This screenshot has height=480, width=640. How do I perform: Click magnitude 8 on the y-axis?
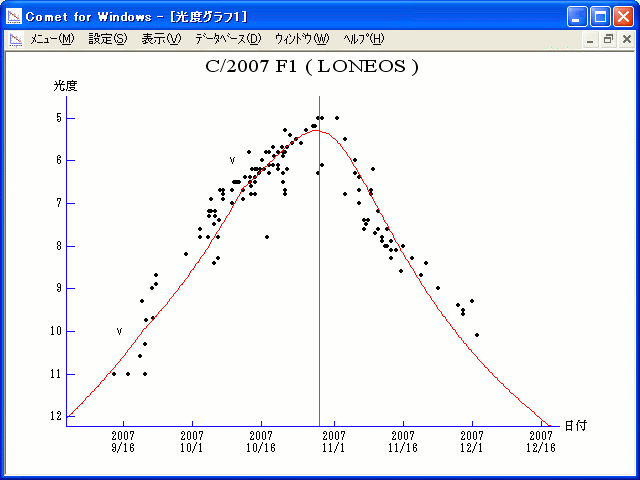click(59, 246)
